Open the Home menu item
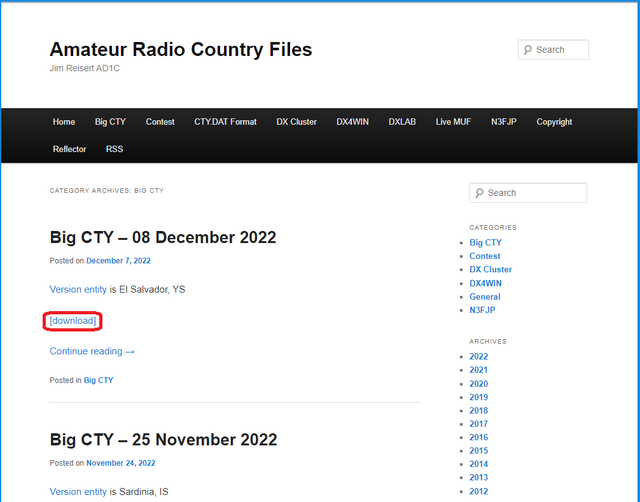The image size is (640, 502). click(64, 122)
